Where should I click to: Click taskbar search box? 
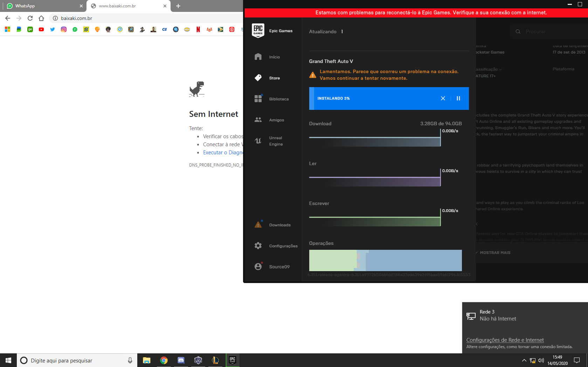coord(77,360)
